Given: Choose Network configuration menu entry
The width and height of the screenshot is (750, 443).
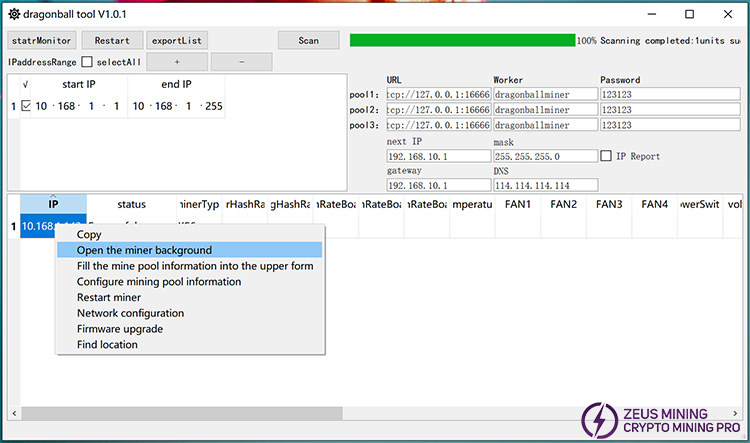Looking at the screenshot, I should [x=130, y=313].
